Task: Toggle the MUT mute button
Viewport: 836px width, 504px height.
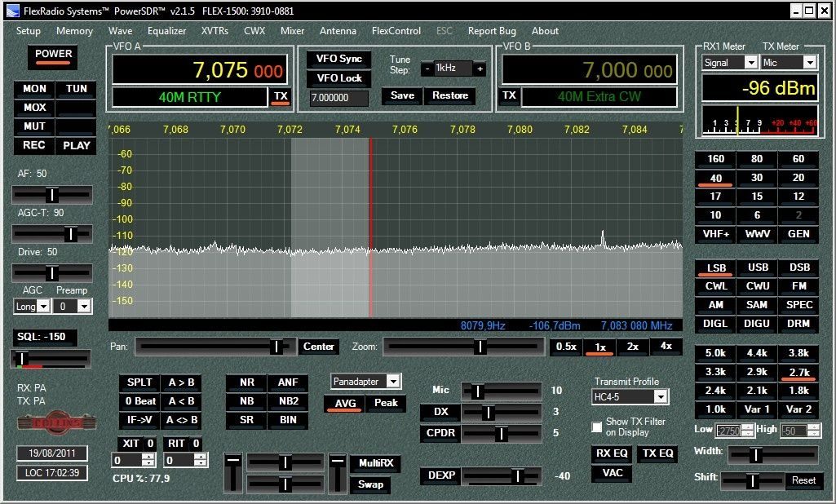Action: (34, 126)
